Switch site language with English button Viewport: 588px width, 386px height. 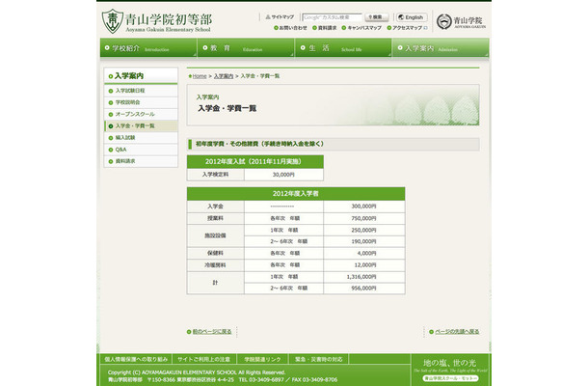click(x=412, y=17)
